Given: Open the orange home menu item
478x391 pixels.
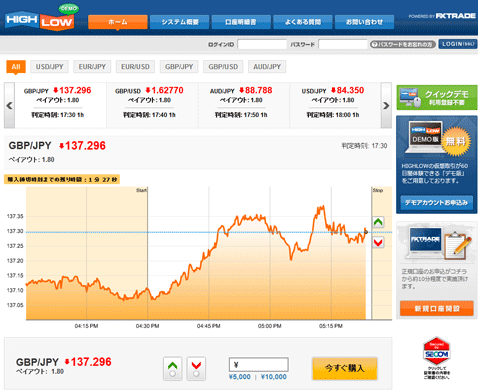Looking at the screenshot, I should click(x=118, y=22).
